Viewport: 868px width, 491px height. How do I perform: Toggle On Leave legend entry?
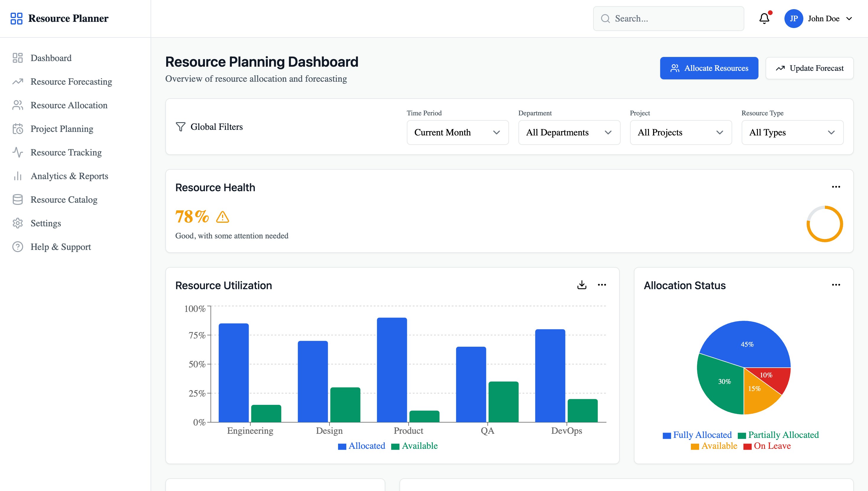click(767, 446)
